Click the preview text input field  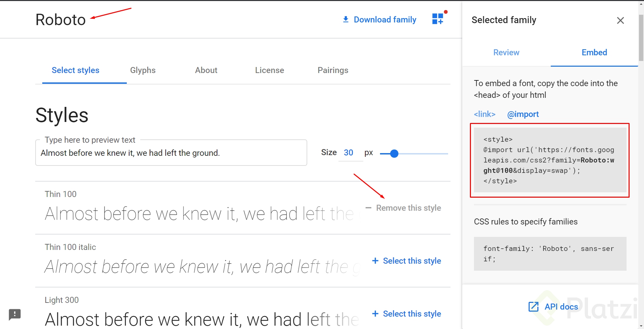tap(171, 153)
